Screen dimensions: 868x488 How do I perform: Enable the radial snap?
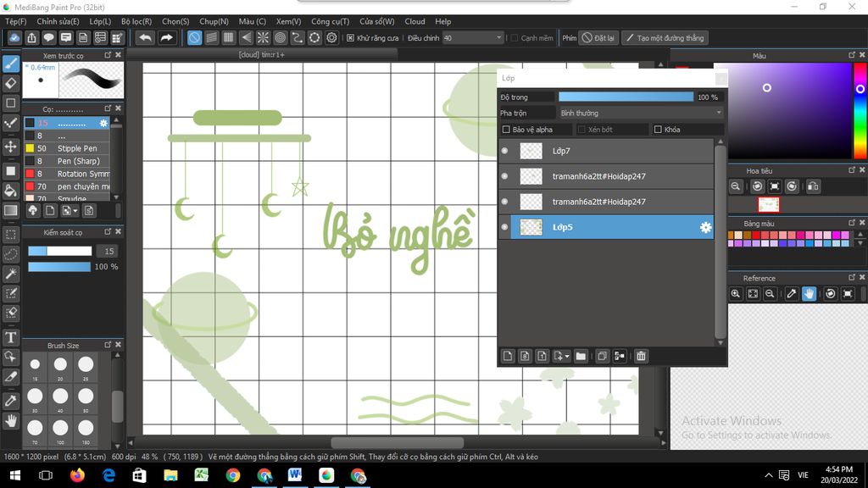263,37
